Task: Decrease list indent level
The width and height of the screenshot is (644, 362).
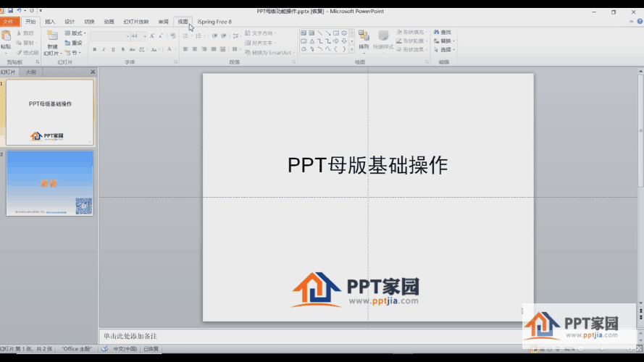Action: tap(215, 36)
